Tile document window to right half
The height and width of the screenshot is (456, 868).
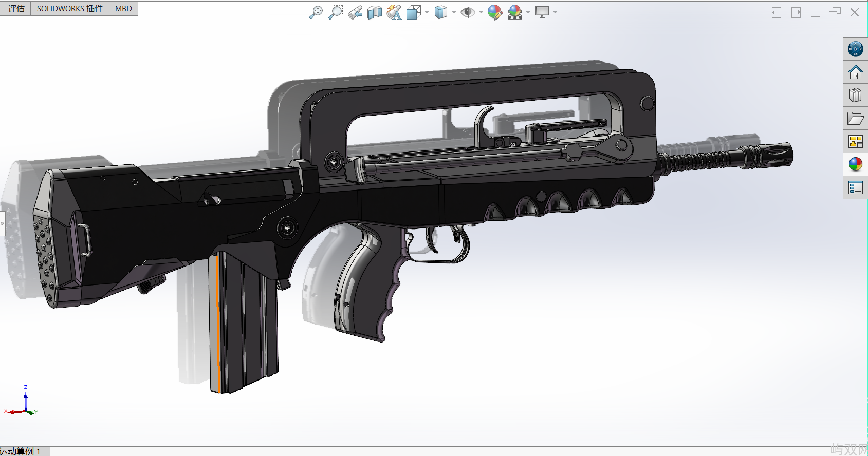796,12
